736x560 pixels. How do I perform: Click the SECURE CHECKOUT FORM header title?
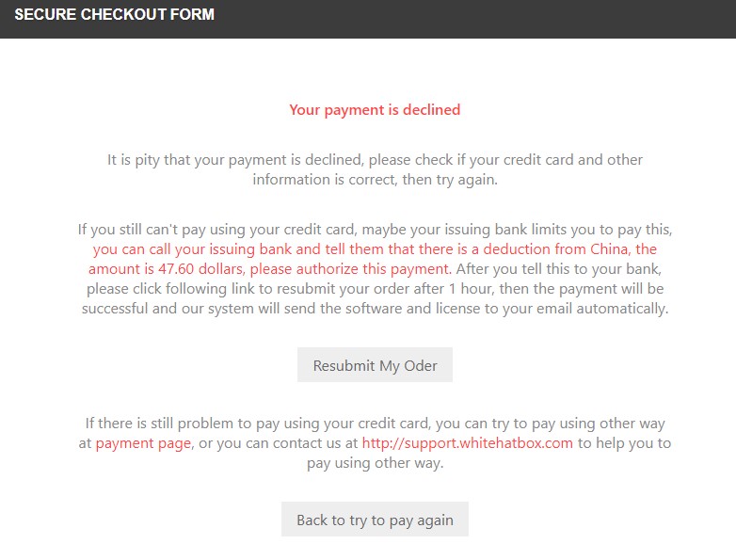click(x=114, y=15)
